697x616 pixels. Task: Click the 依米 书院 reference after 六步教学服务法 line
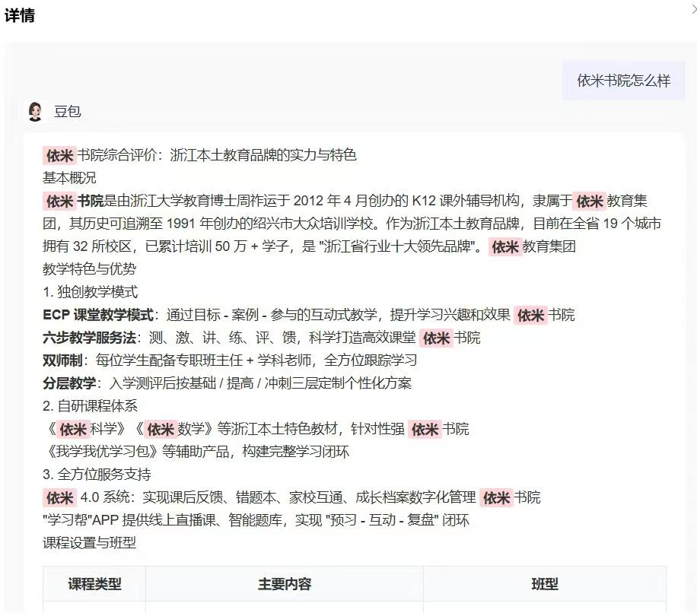[x=450, y=338]
